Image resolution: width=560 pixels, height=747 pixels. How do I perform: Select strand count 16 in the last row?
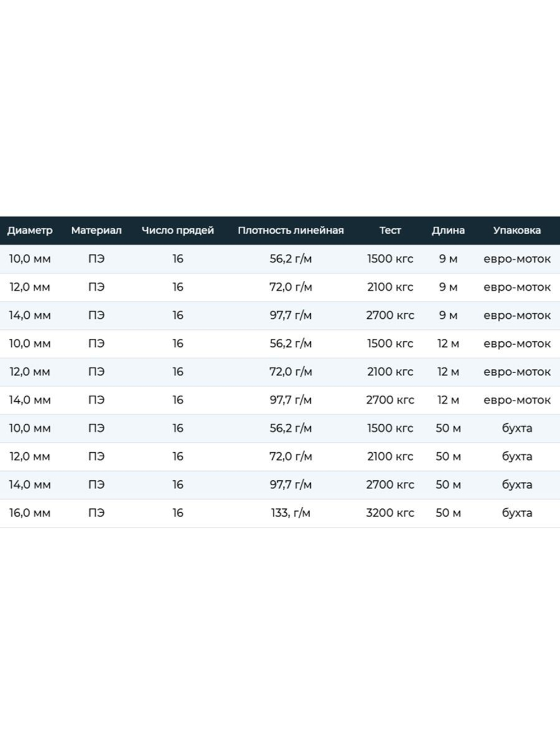coord(178,513)
